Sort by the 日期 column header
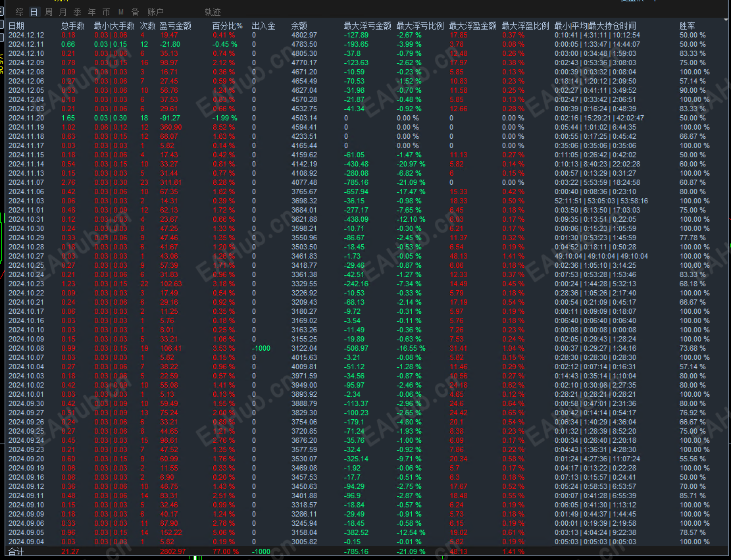The image size is (731, 560). click(16, 26)
